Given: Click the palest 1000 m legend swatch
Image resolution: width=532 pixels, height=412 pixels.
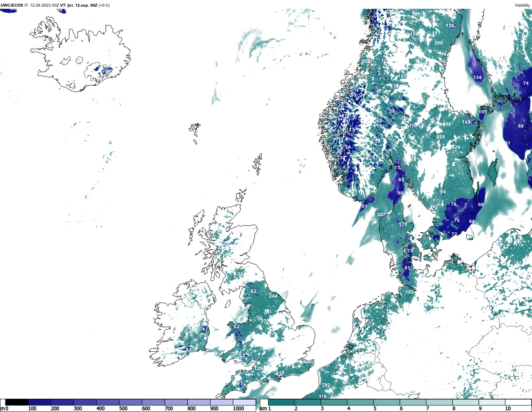Looking at the screenshot, I should click(244, 402).
